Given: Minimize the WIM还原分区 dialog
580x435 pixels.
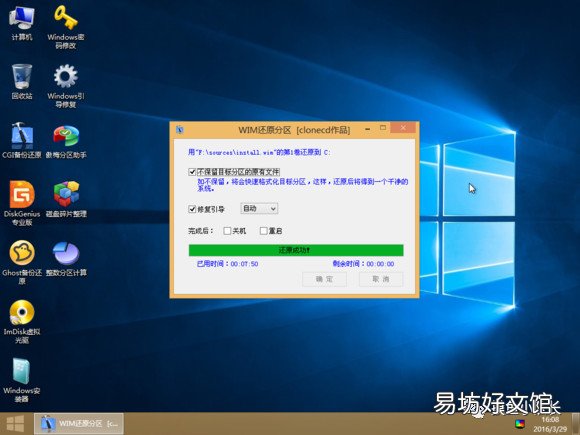Looking at the screenshot, I should [x=368, y=129].
